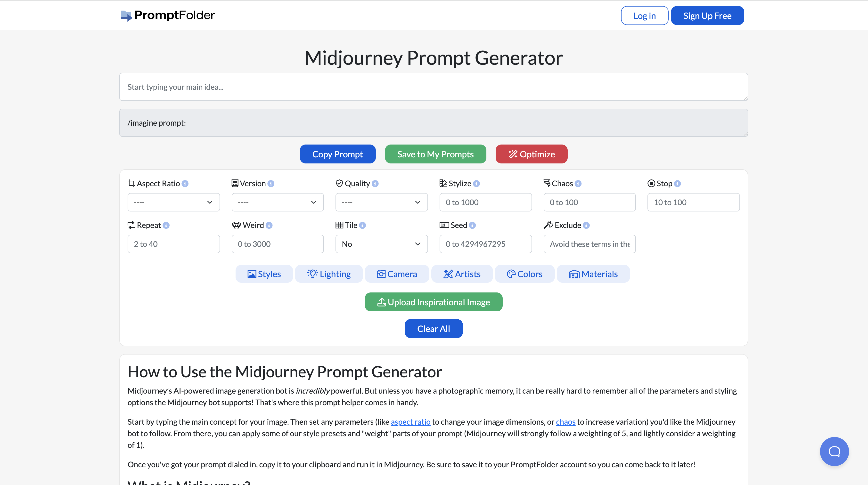This screenshot has height=485, width=868.
Task: Click the main idea text field
Action: [433, 87]
